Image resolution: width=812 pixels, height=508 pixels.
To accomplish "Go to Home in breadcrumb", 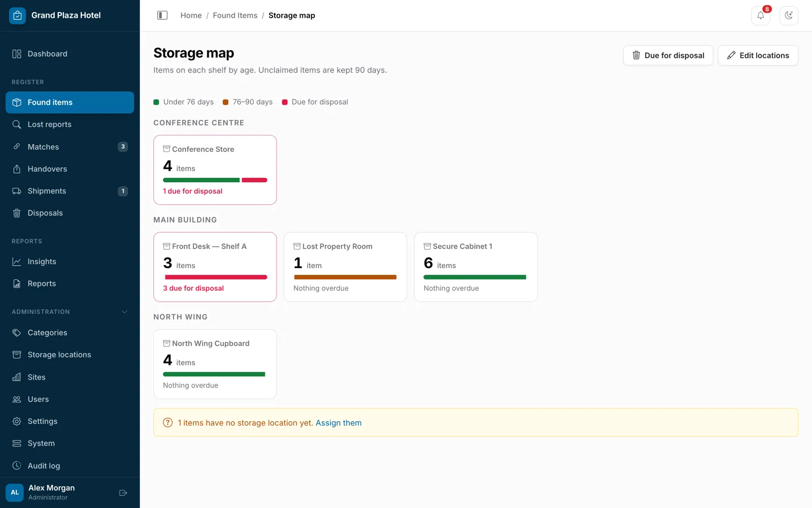I will [191, 15].
